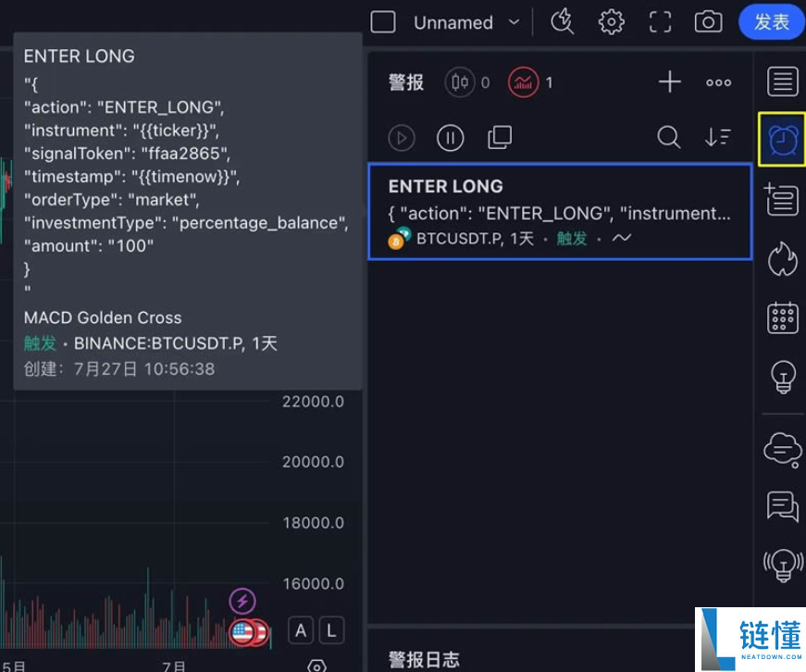Viewport: 806px width, 672px height.
Task: Click the 22000.0 price axis label
Action: pyautogui.click(x=313, y=402)
